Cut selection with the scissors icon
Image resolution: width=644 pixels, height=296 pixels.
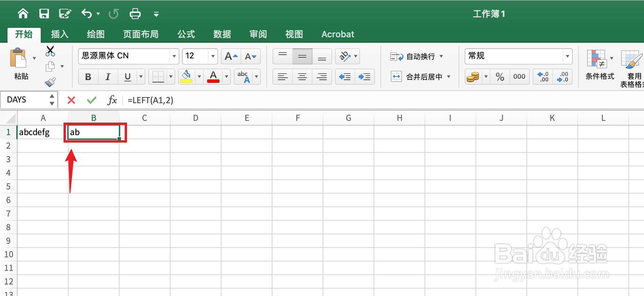coord(50,51)
